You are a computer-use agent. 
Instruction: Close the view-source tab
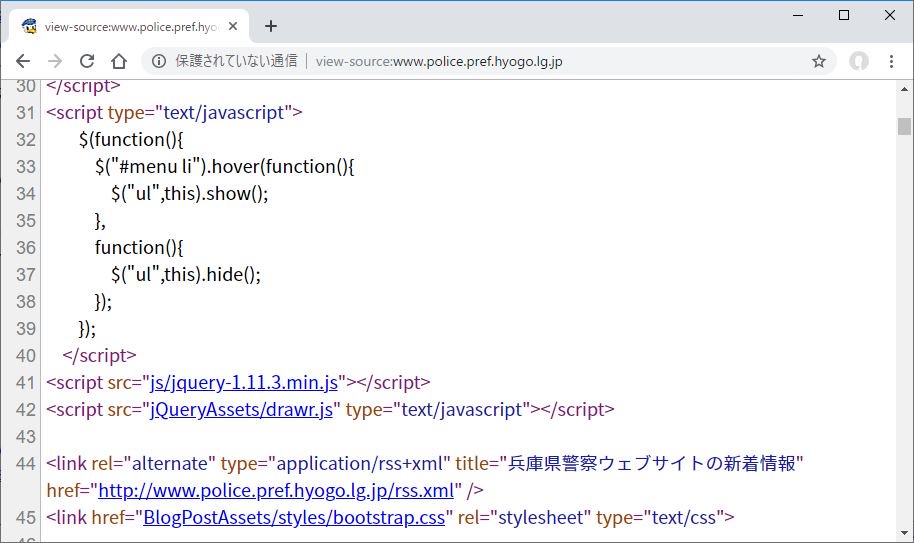click(233, 26)
